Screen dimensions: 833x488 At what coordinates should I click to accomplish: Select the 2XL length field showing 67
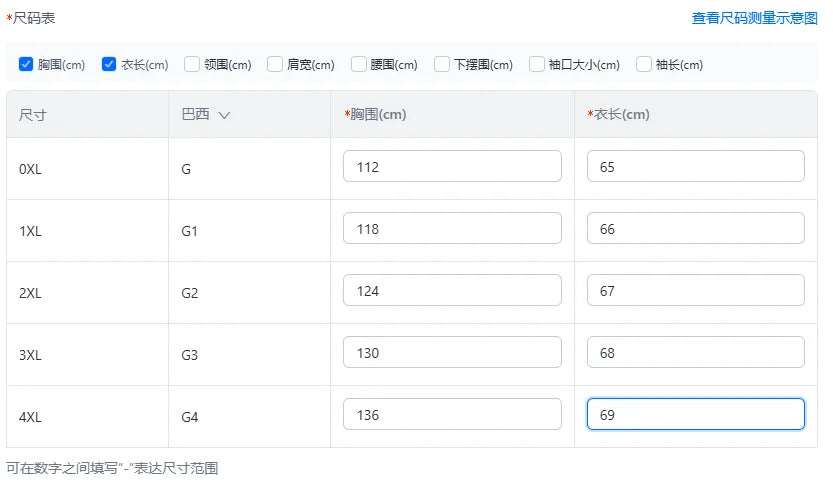point(695,291)
